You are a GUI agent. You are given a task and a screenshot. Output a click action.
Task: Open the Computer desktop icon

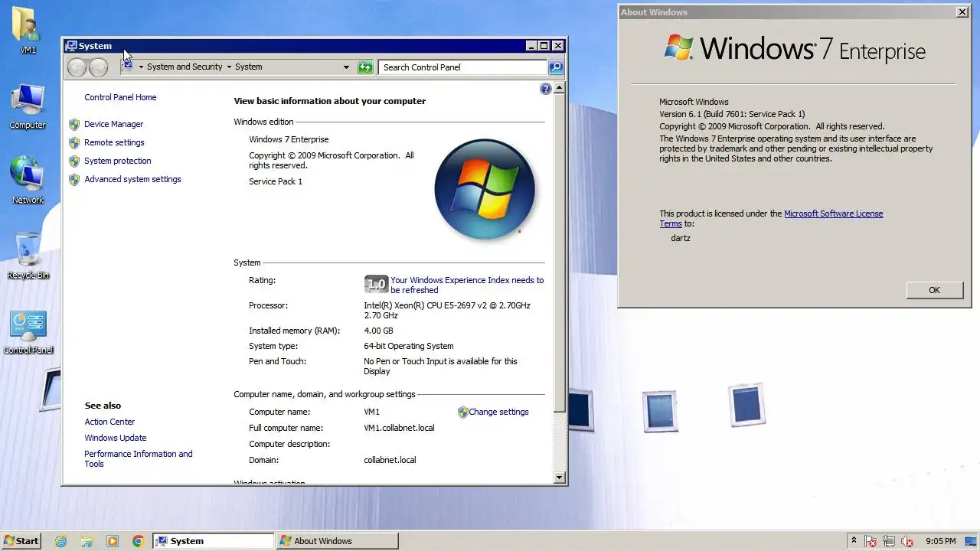click(x=28, y=106)
